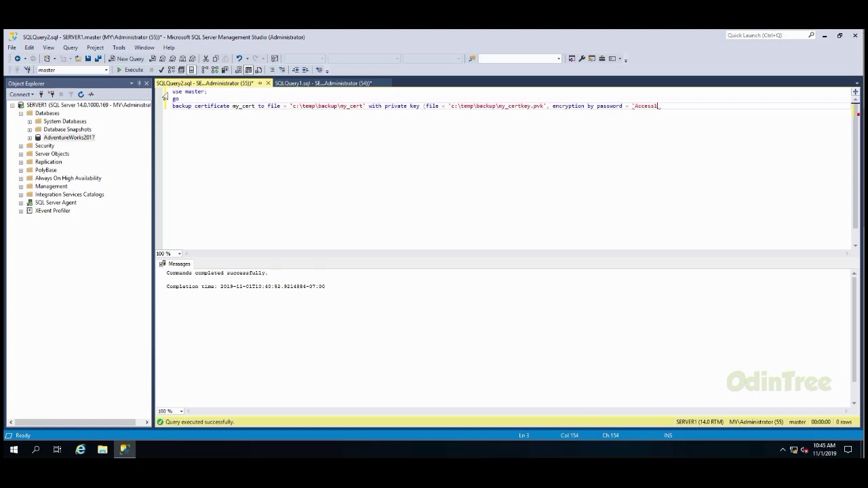Click the Comment out selected lines icon

tap(272, 70)
